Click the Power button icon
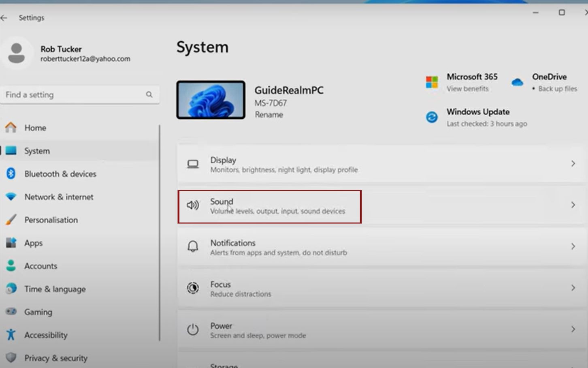Viewport: 588px width, 368px height. 193,329
